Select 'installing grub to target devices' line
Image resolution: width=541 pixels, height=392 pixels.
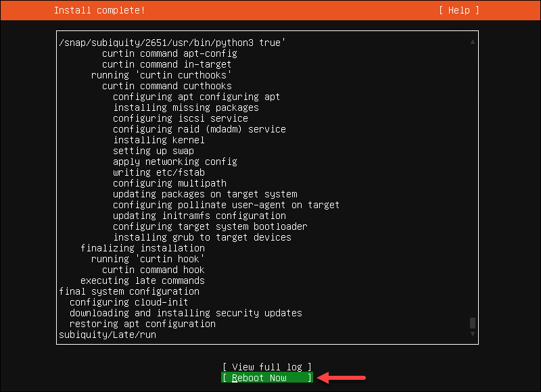(202, 237)
